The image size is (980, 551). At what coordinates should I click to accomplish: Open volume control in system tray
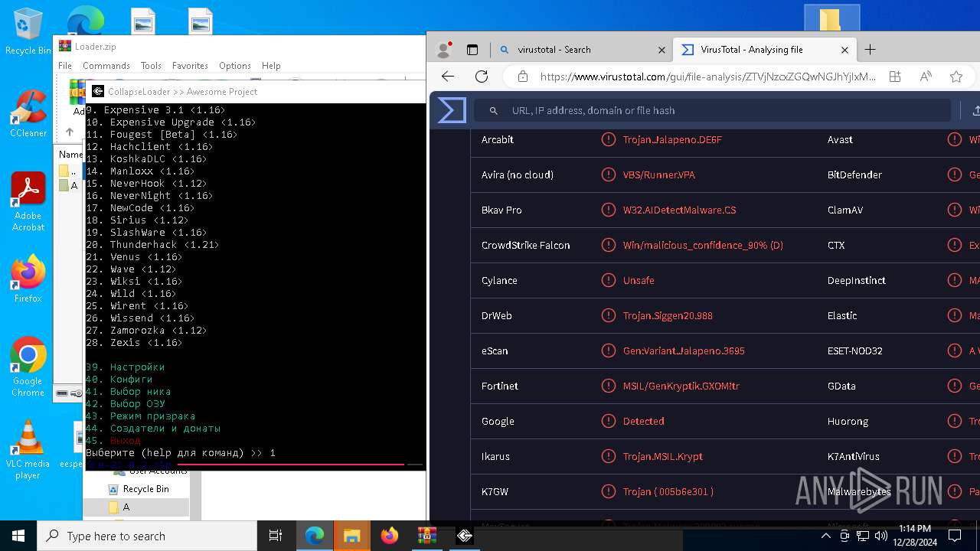881,536
